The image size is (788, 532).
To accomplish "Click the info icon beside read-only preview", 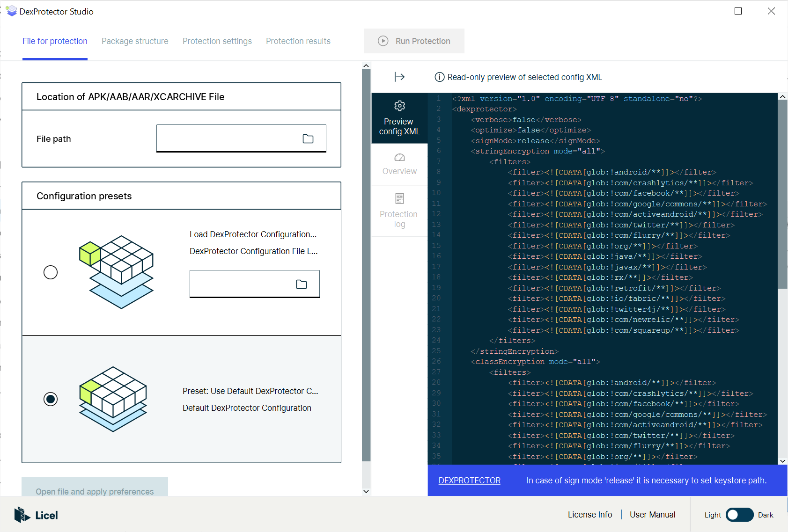I will 439,77.
